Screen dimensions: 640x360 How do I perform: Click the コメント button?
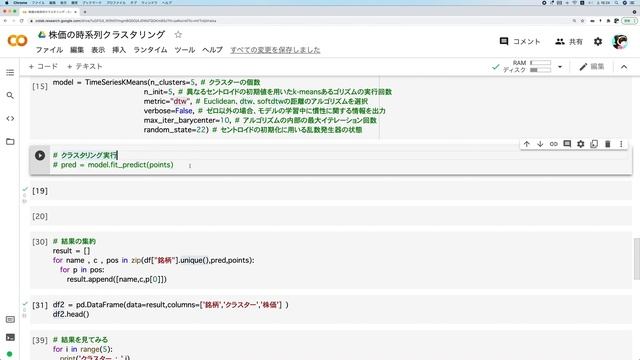(x=520, y=41)
